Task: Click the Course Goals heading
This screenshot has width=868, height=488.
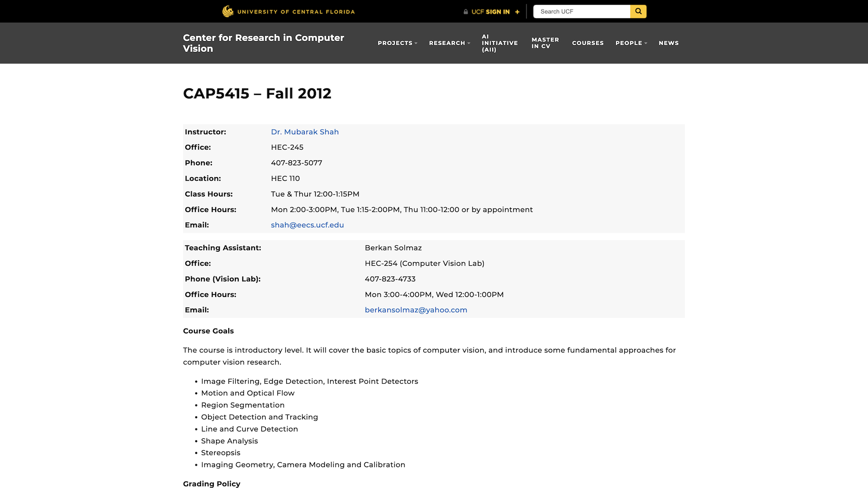Action: [x=208, y=331]
